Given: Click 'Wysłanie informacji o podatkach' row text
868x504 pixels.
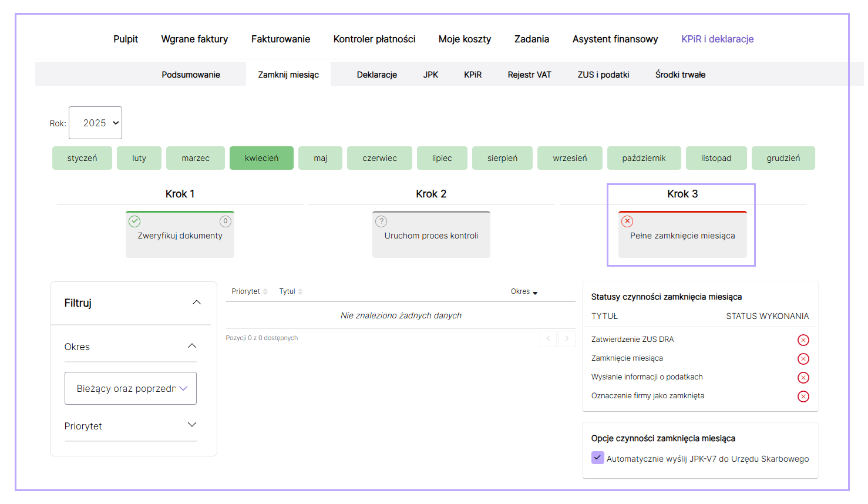Looking at the screenshot, I should click(647, 377).
